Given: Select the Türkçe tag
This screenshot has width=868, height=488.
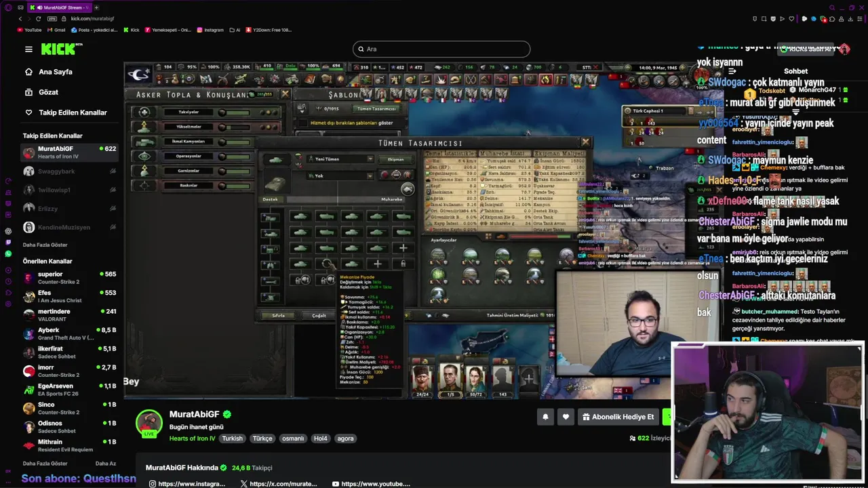Looking at the screenshot, I should (x=262, y=439).
